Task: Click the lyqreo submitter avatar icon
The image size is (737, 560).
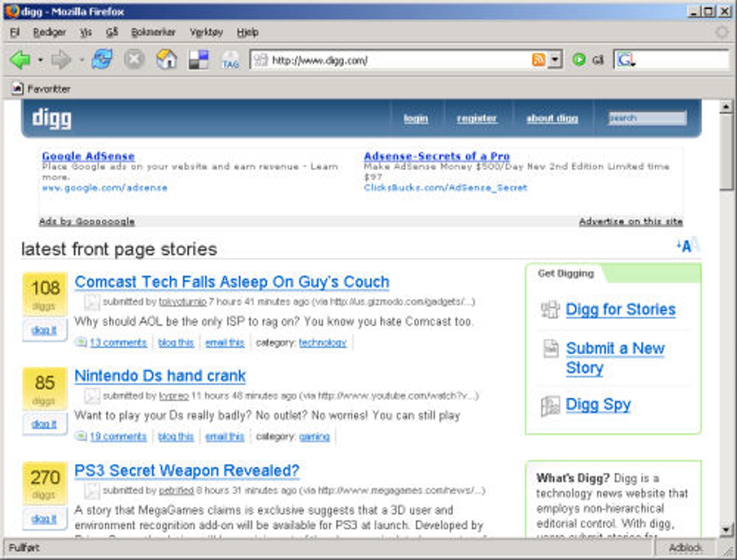Action: coord(92,396)
